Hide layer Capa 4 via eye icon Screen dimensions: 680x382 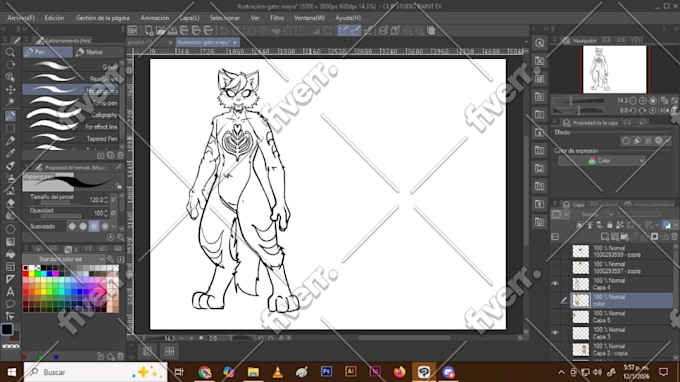(x=555, y=284)
